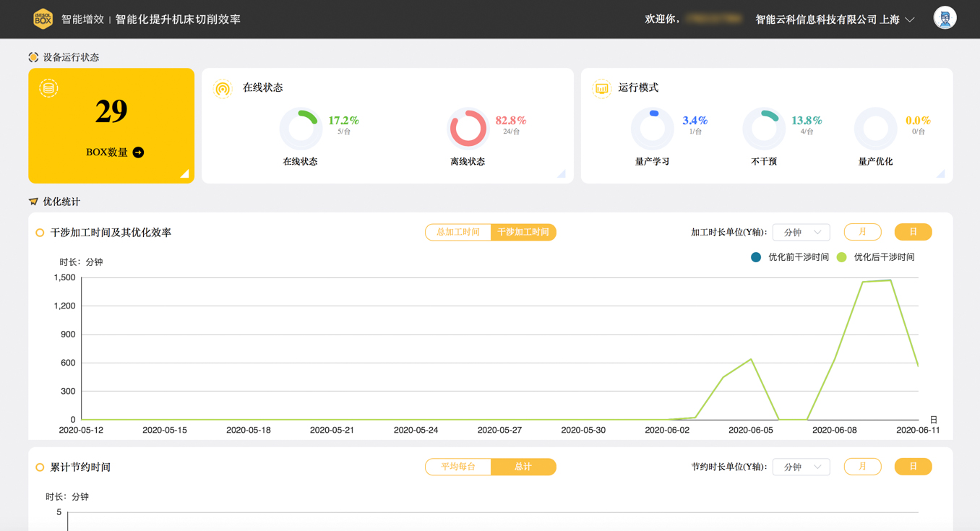The width and height of the screenshot is (980, 531).
Task: Click the 13.8% 不干预 percentage
Action: (807, 121)
